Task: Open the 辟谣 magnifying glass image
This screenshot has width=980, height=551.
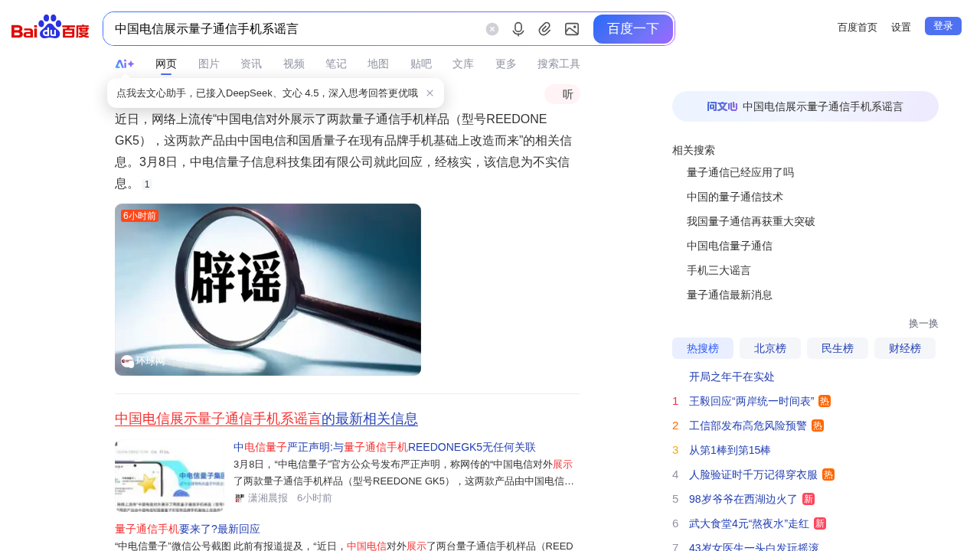Action: pyautogui.click(x=268, y=289)
